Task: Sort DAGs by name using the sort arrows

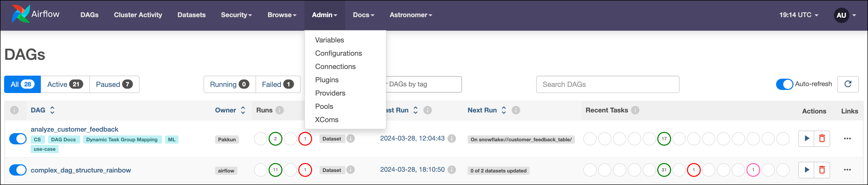Action: coord(52,110)
